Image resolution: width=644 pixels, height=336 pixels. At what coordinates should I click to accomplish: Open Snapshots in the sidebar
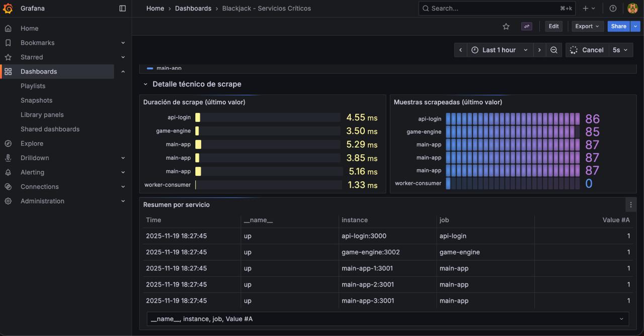(36, 100)
